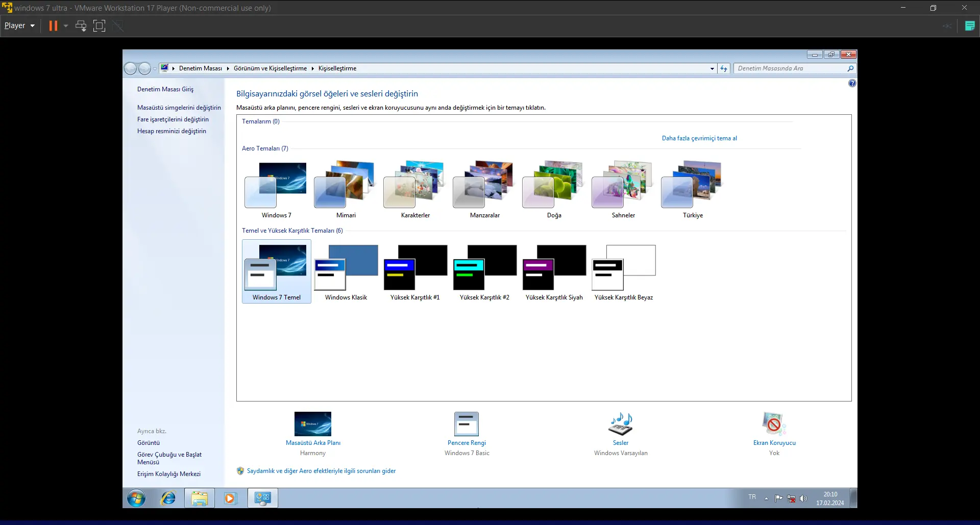This screenshot has height=525, width=980.
Task: Click Görünüm ve Kişiselleştirme in the breadcrumb
Action: 271,68
